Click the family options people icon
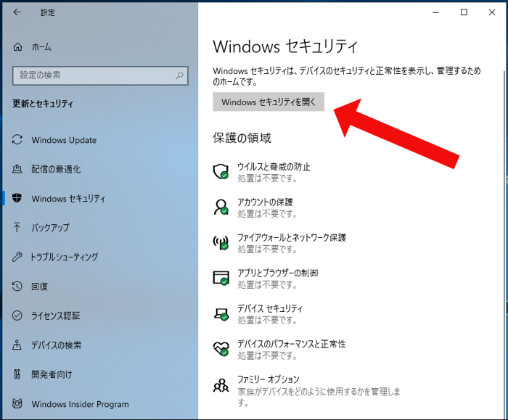 point(221,385)
